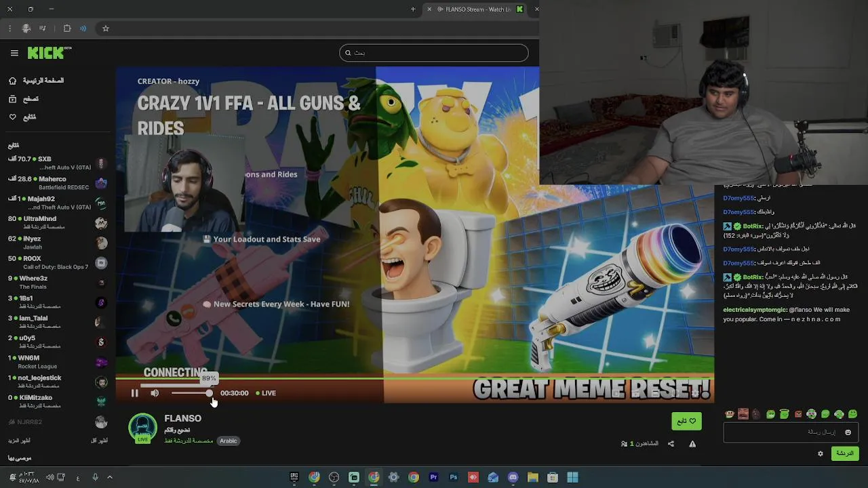Click the video progress bar above the controls

click(414, 378)
